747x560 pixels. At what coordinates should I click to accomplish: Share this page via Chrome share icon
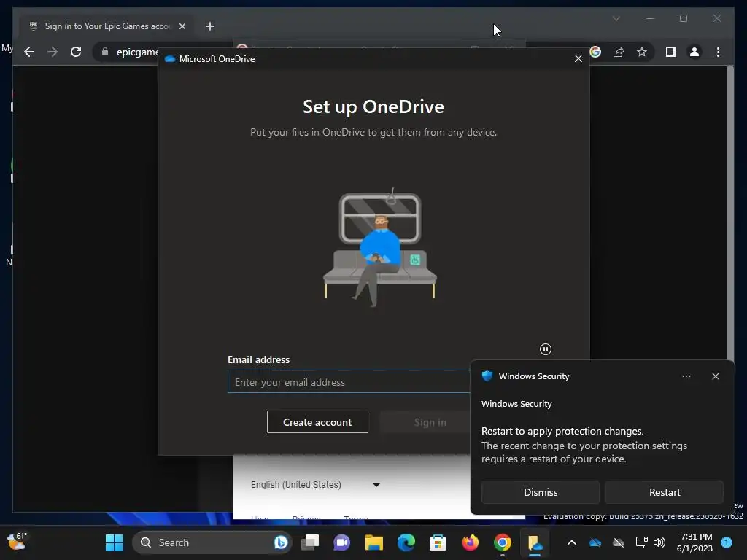pyautogui.click(x=619, y=52)
